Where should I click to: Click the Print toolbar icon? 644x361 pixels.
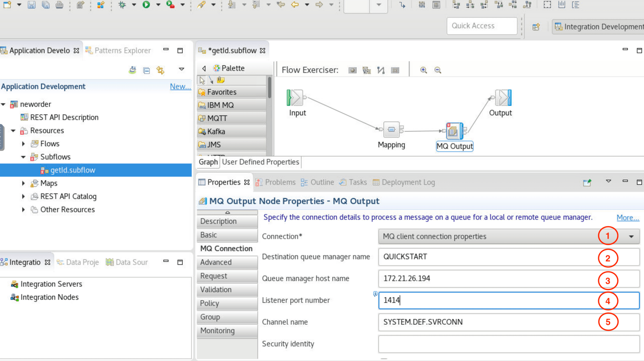pyautogui.click(x=59, y=5)
